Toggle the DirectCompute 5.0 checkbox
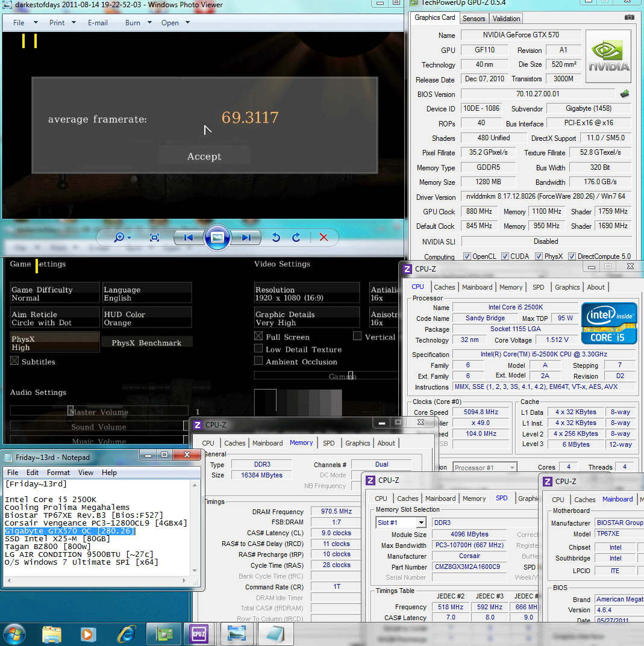Image resolution: width=644 pixels, height=646 pixels. coord(572,256)
